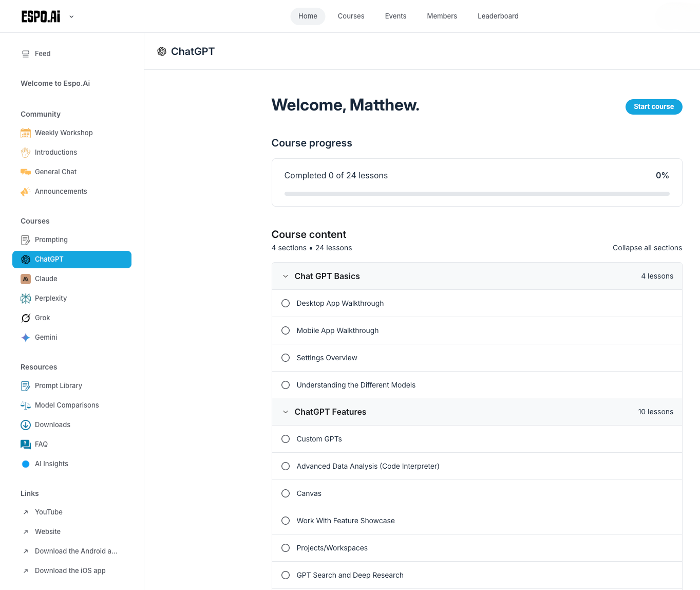Image resolution: width=700 pixels, height=590 pixels.
Task: Open the Leaderboard tab
Action: 498,16
